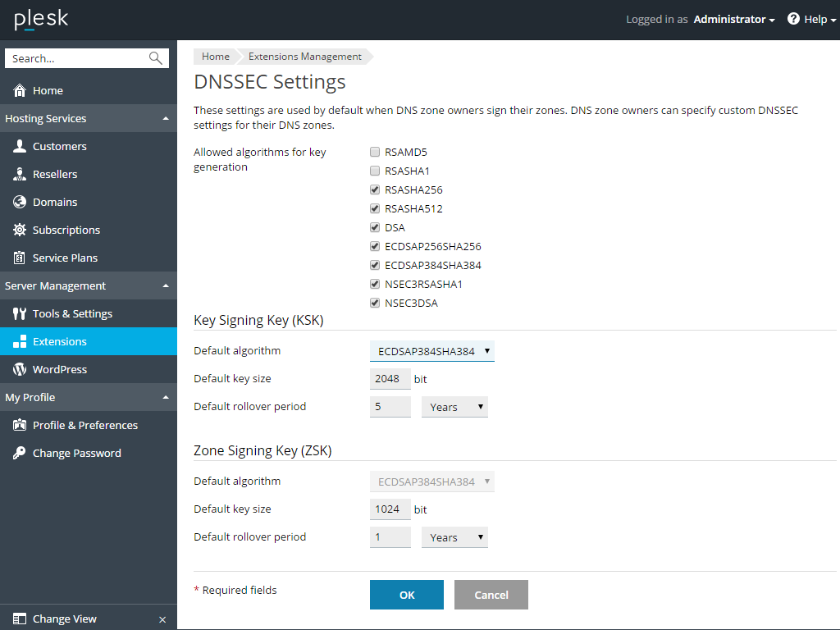
Task: Open Service Plans in sidebar
Action: tap(65, 258)
